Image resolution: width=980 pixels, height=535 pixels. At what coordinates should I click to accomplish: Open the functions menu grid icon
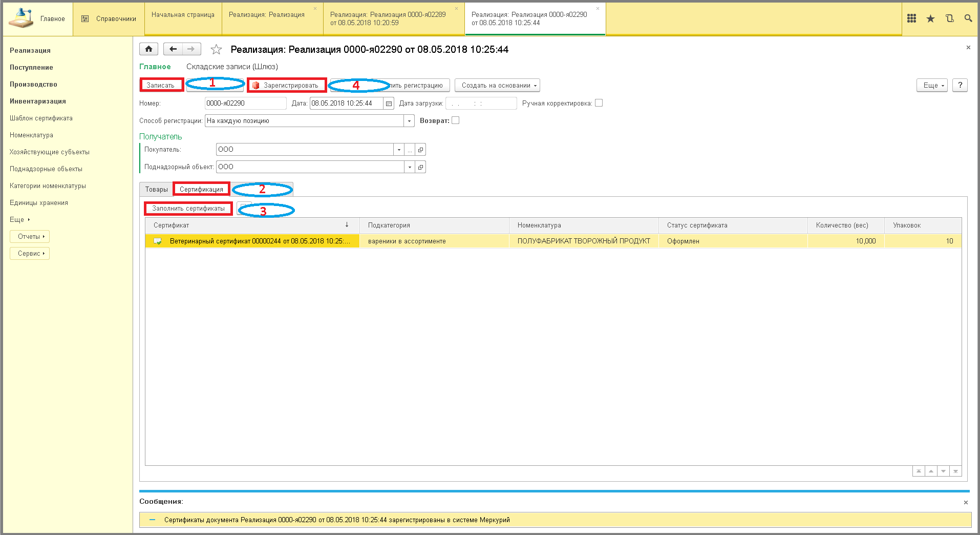(x=911, y=18)
